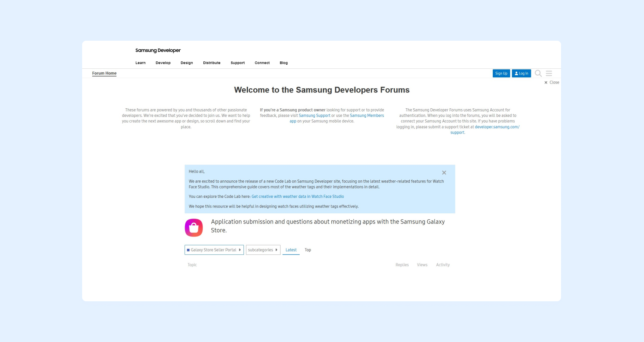Click the Samsung Developer logo
This screenshot has height=342, width=644.
[x=158, y=50]
